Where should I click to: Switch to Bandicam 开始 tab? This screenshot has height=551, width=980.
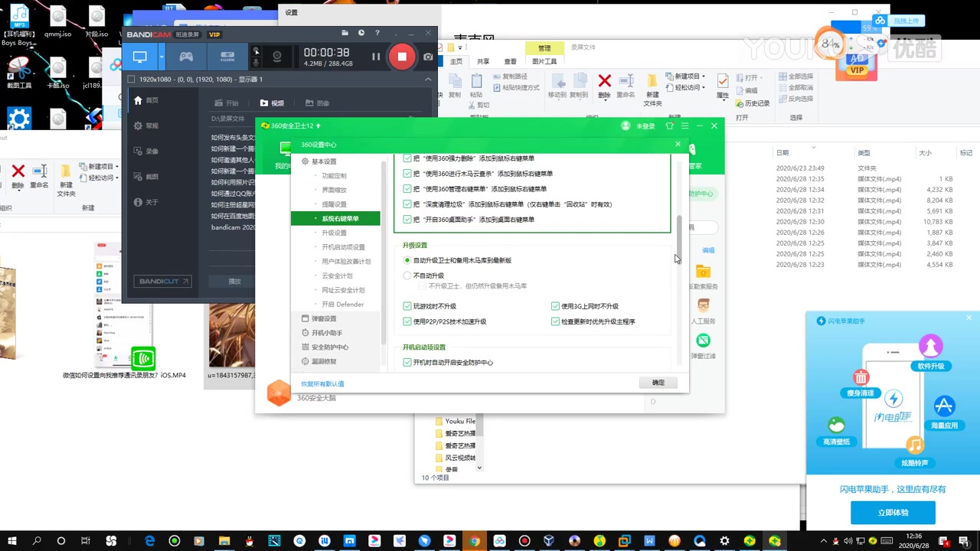click(x=227, y=103)
